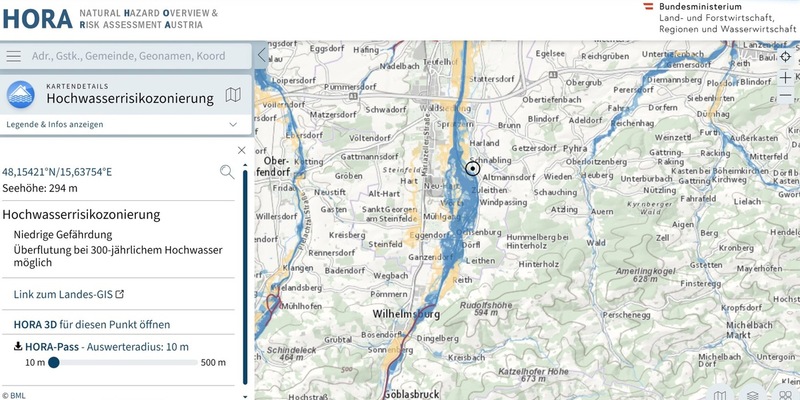Click the Auswerteradius slider handle
This screenshot has width=800, height=400.
click(54, 363)
